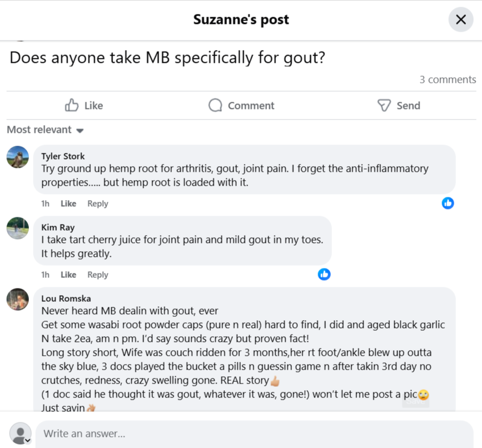Close Suzanne's post dialog
Image resolution: width=482 pixels, height=448 pixels.
(461, 19)
